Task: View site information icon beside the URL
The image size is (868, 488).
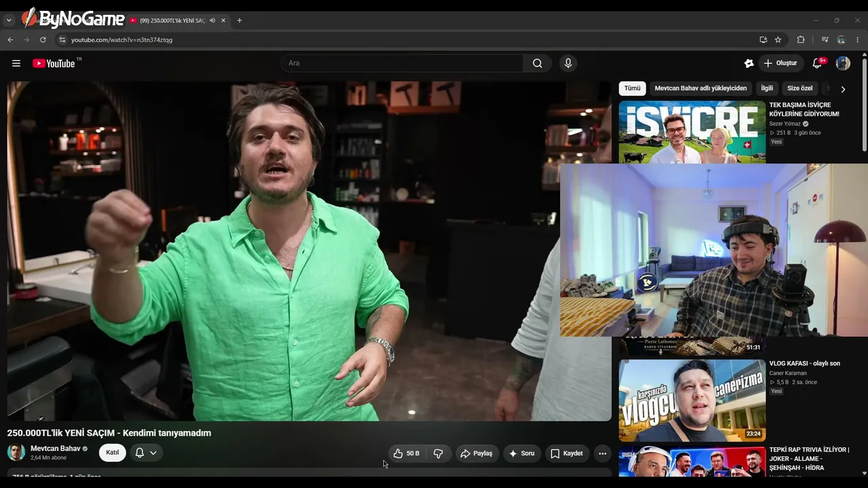Action: [x=62, y=39]
